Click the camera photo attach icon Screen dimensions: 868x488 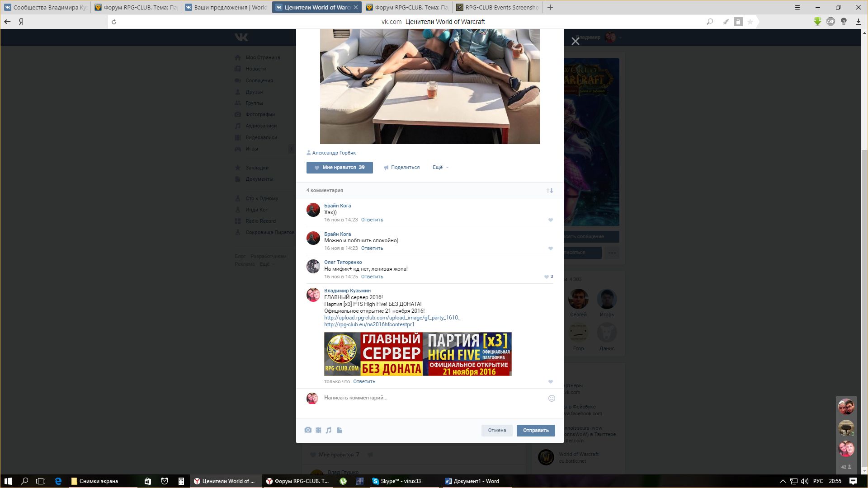point(308,430)
